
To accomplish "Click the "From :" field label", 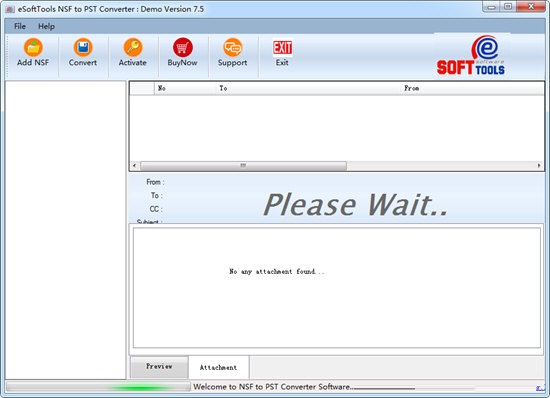I will tap(155, 182).
